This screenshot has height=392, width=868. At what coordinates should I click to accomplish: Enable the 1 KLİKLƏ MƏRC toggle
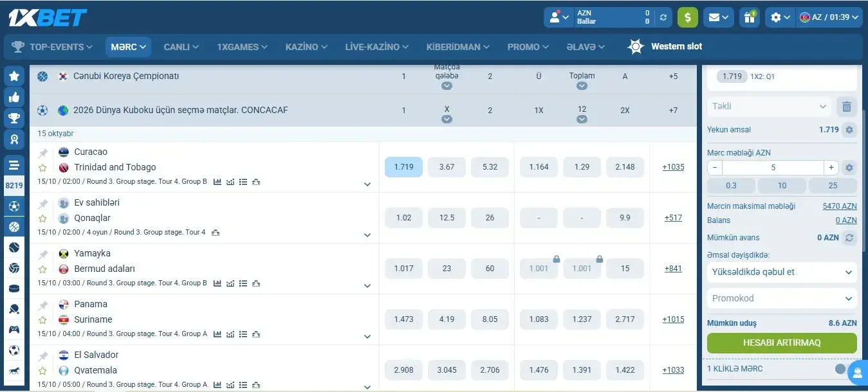tap(842, 369)
